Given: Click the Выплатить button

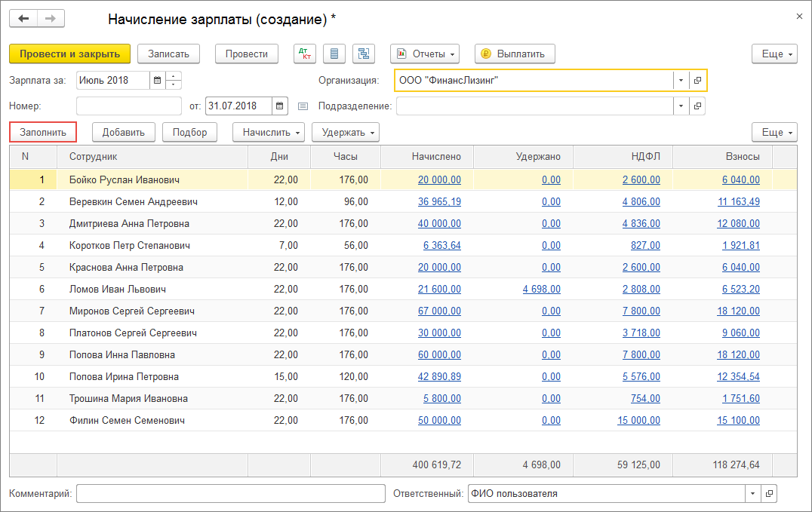Looking at the screenshot, I should pyautogui.click(x=515, y=54).
